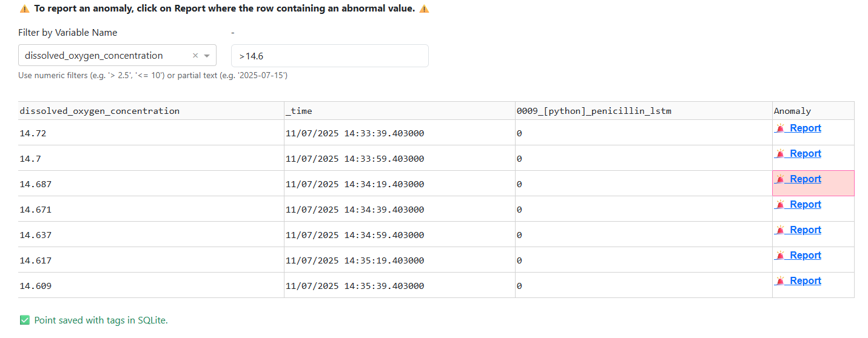868x338 pixels.
Task: Click the _time column header
Action: [299, 111]
